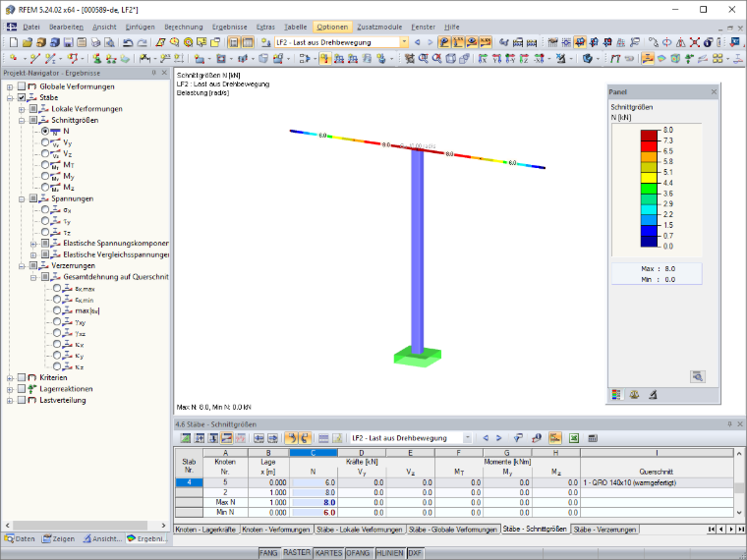
Task: Click the dark blue 0.0 legend color
Action: pyautogui.click(x=649, y=241)
